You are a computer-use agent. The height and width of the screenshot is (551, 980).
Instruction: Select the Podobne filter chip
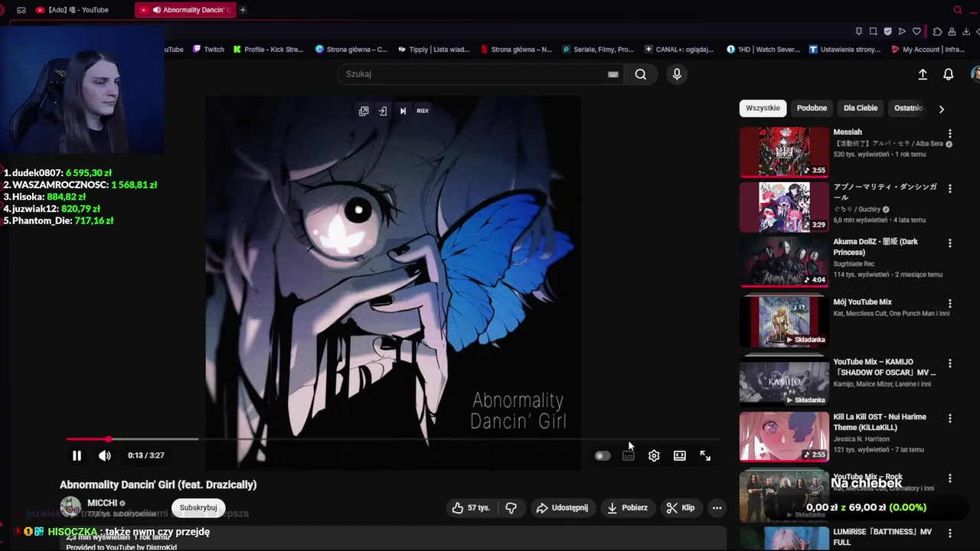tap(812, 108)
